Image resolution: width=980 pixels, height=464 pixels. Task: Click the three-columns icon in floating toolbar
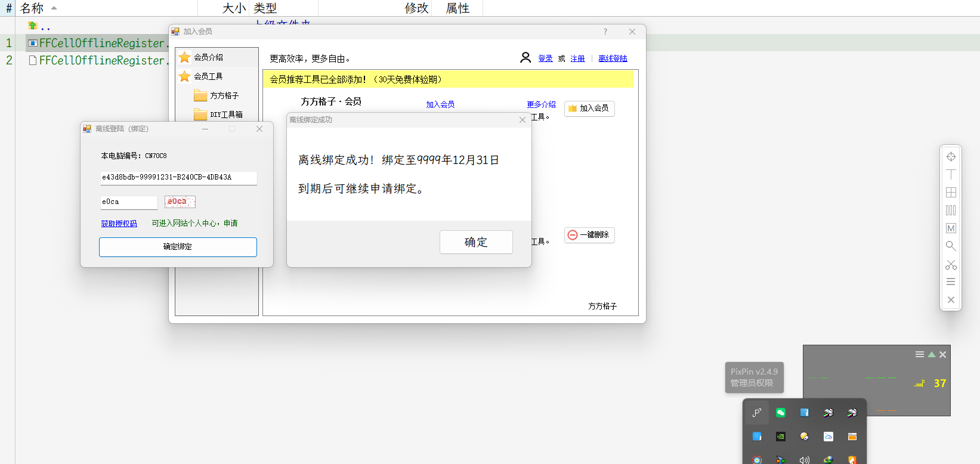pos(951,211)
